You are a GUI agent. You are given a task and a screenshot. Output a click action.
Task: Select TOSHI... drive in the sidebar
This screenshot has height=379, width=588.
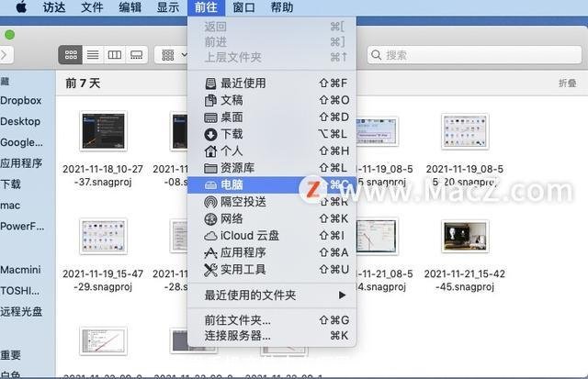coord(20,291)
